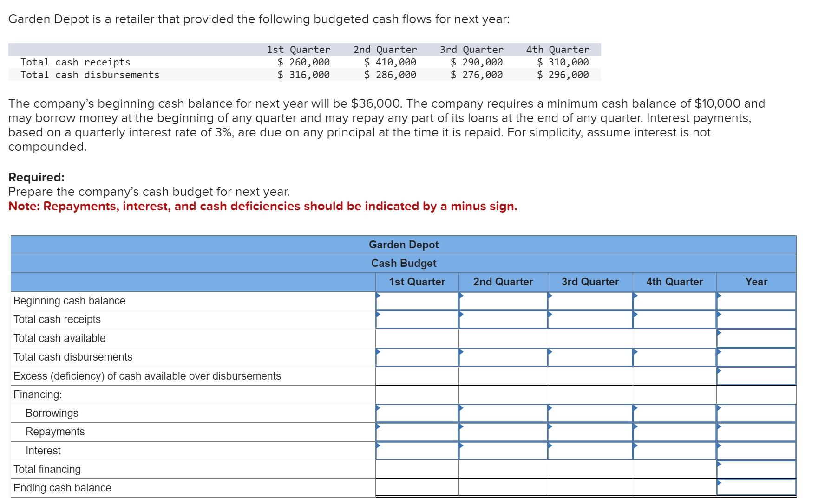This screenshot has width=825, height=504.
Task: Click Repayments cell for 1st Quarter
Action: [417, 432]
